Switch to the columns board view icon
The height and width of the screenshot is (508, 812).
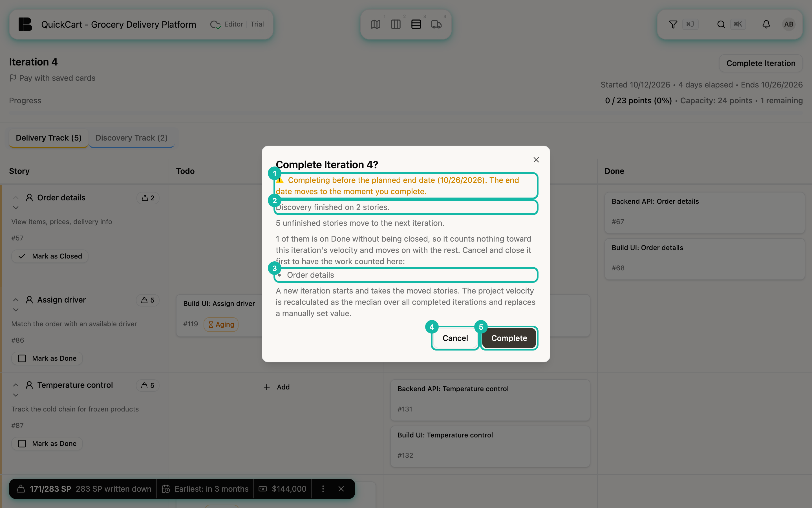[396, 24]
